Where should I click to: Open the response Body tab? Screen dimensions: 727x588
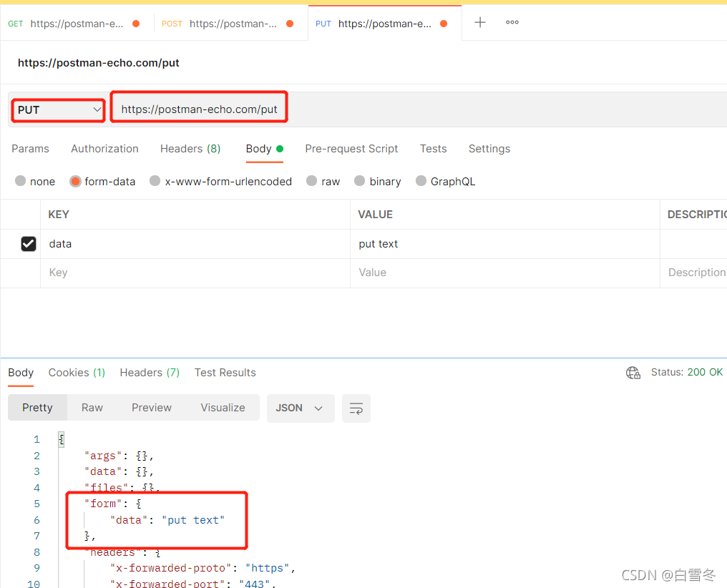pos(21,373)
